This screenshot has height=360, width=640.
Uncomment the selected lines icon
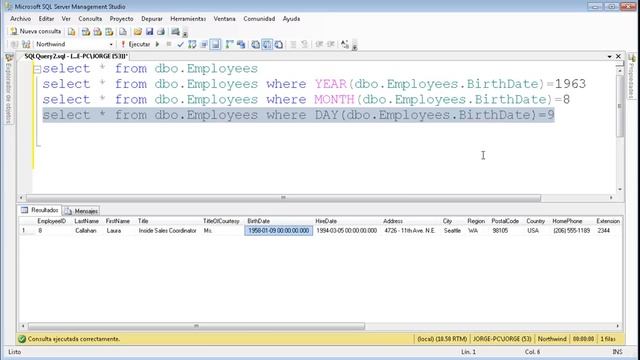pyautogui.click(x=304, y=44)
